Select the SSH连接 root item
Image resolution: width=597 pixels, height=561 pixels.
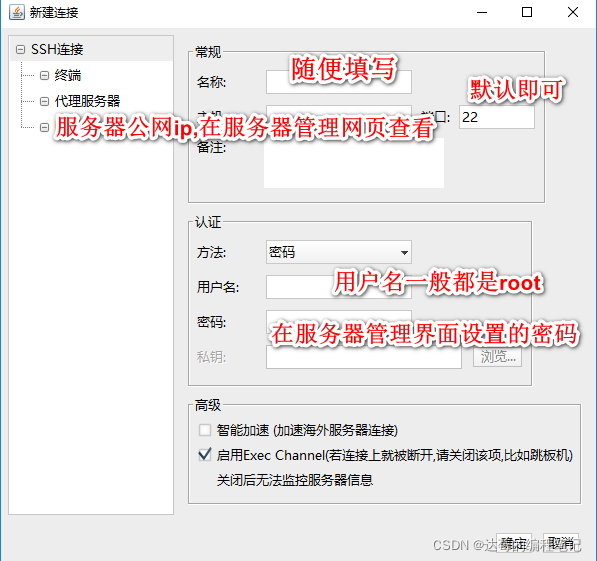pyautogui.click(x=57, y=50)
